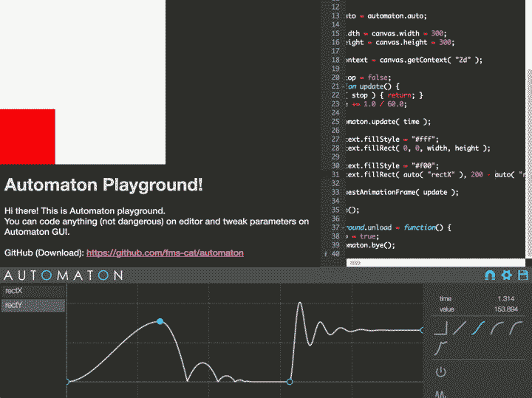Image resolution: width=532 pixels, height=398 pixels.
Task: Click the red rectangle in canvas
Action: 27,137
